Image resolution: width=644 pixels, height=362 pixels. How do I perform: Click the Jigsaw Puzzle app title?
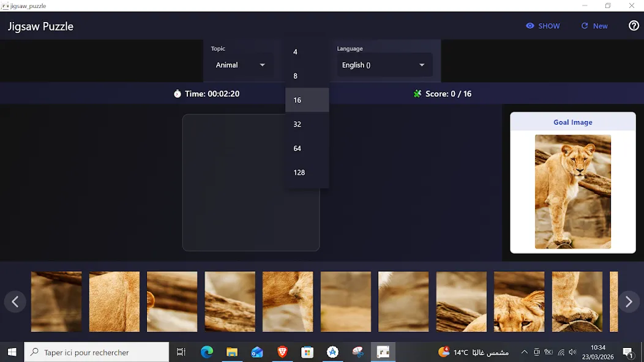(x=40, y=26)
